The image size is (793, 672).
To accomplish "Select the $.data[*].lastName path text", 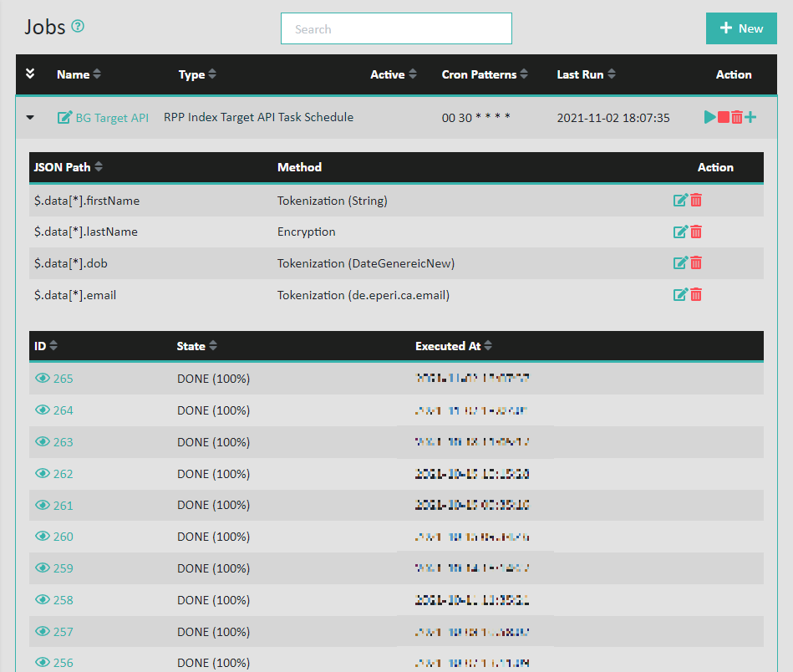I will 85,232.
